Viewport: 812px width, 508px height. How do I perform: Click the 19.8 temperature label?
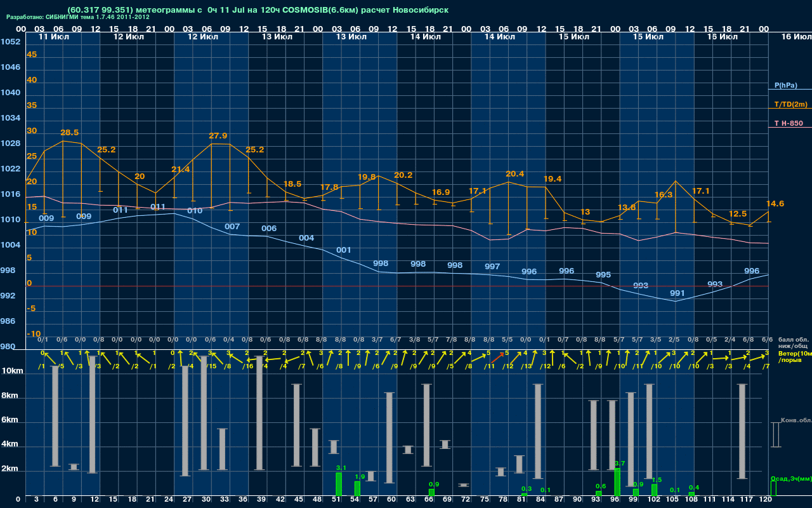[367, 177]
